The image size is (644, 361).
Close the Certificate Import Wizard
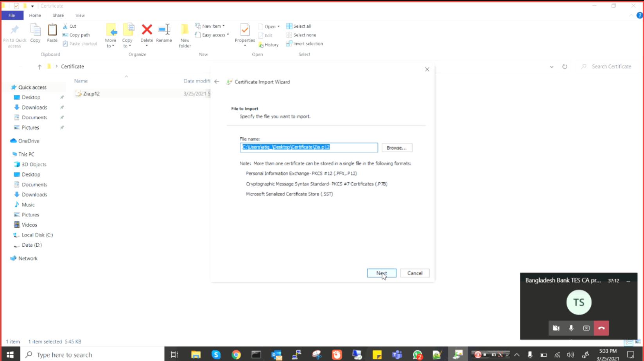pos(427,69)
